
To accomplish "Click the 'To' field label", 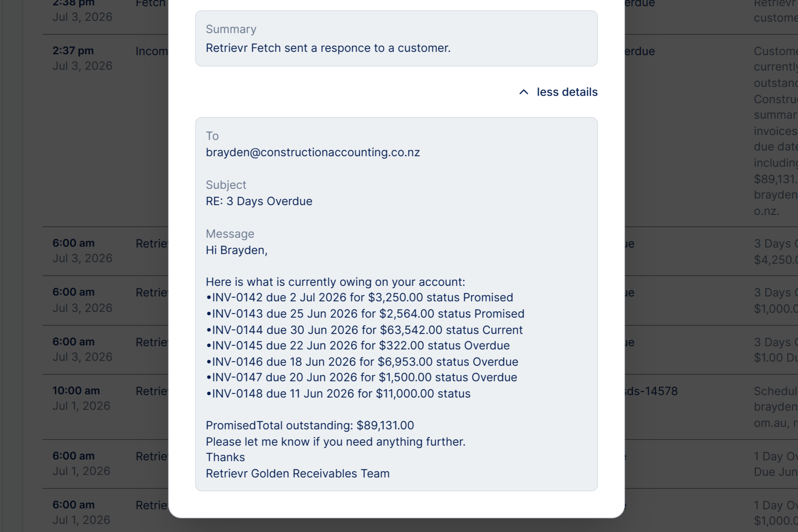I will pos(212,136).
